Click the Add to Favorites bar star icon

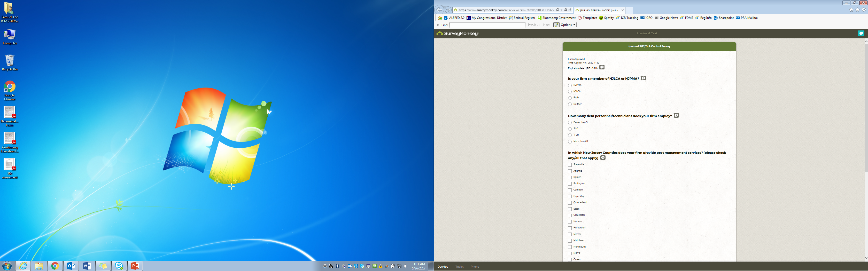point(440,18)
